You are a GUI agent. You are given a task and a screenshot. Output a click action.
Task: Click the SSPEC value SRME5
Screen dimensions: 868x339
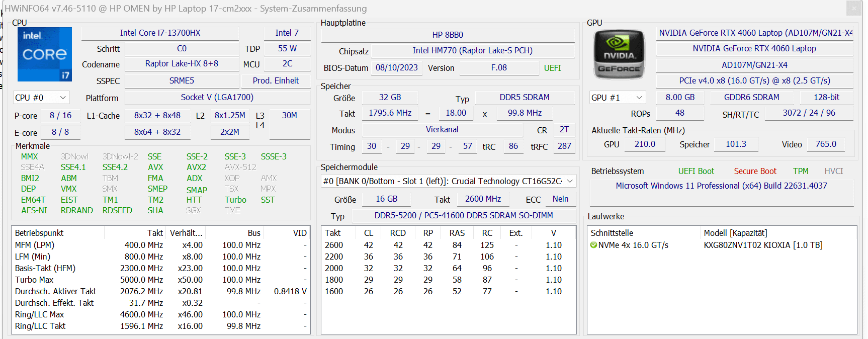point(182,80)
